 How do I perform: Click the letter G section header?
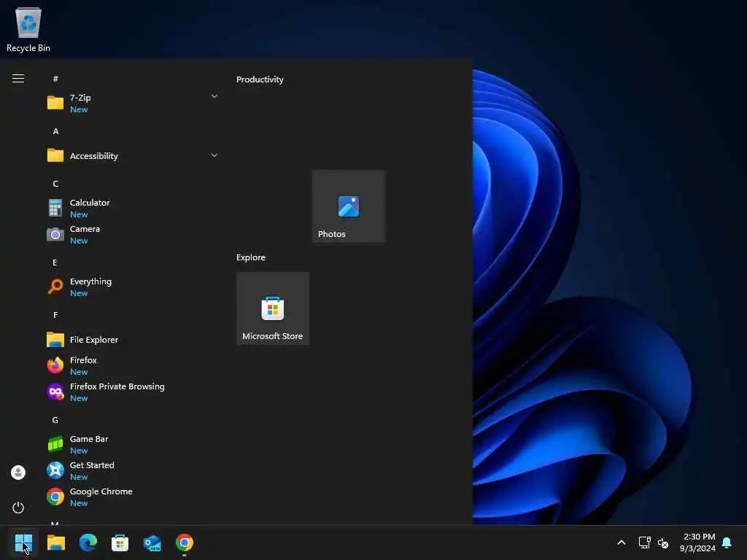coord(55,420)
